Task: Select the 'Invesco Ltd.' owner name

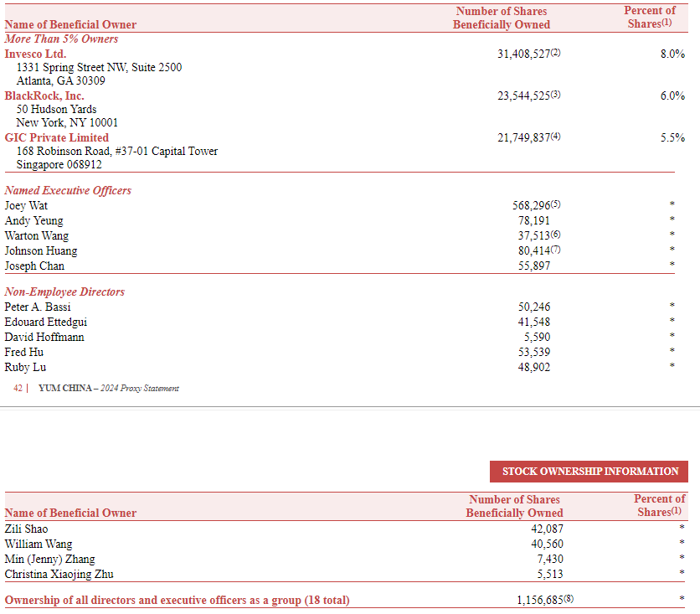Action: (x=35, y=54)
